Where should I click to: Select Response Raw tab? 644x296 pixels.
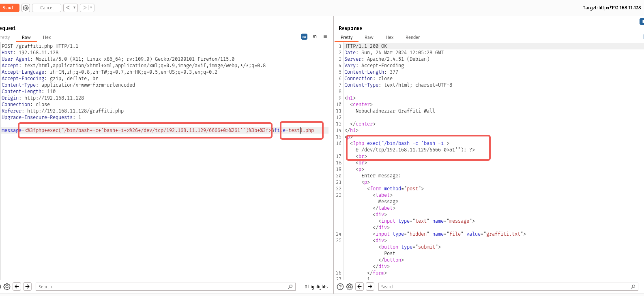coord(369,37)
